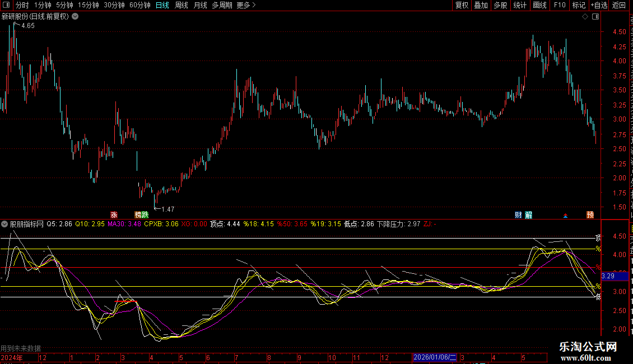
Task: Click the blue 3.29 price axis label
Action: (x=615, y=277)
